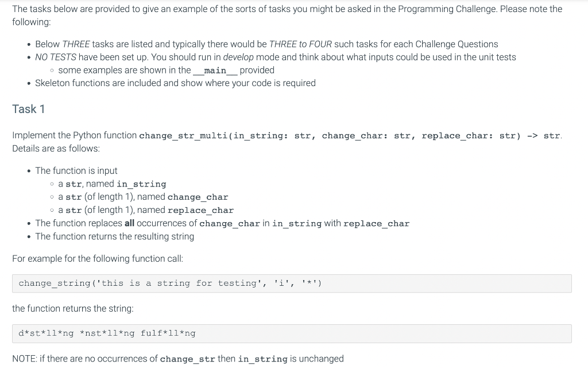Viewport: 588px width, 369px height.
Task: Click the change_char inline code text
Action: click(x=198, y=197)
